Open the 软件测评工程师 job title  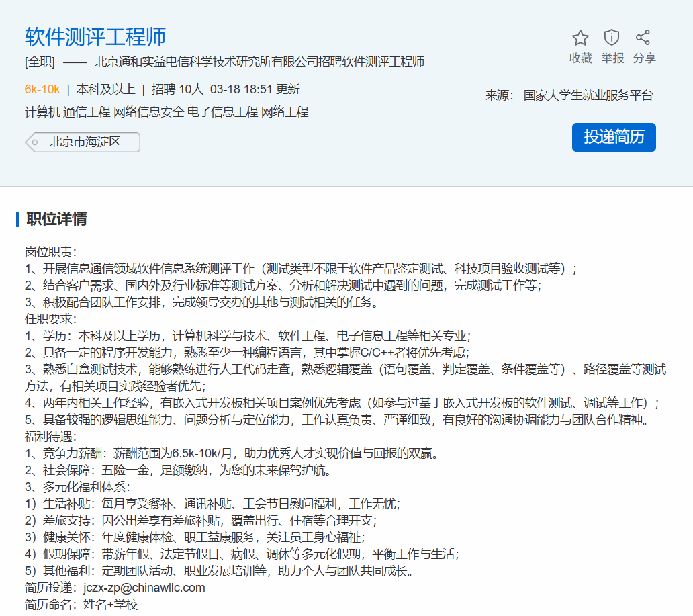(x=95, y=36)
